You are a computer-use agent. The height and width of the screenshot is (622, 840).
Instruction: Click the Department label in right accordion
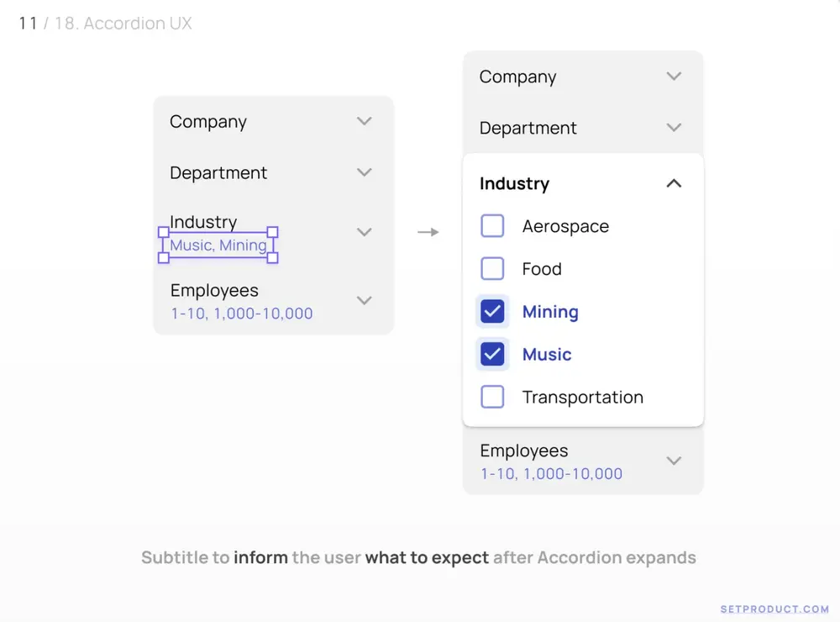(528, 128)
